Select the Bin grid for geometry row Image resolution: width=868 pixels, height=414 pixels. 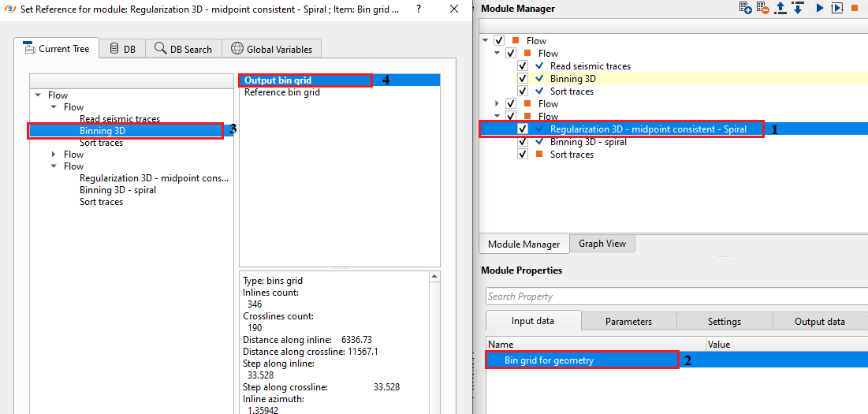pos(676,360)
